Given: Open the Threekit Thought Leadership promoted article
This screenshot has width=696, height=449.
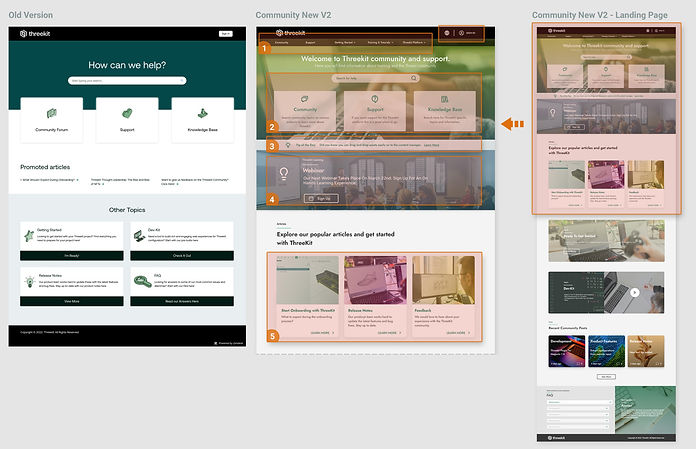Looking at the screenshot, I should (x=120, y=181).
